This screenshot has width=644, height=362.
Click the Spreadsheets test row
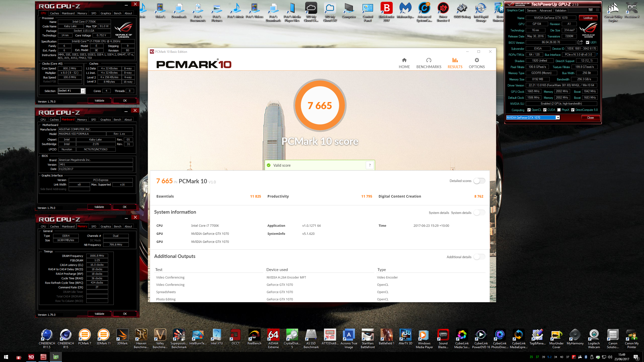319,292
